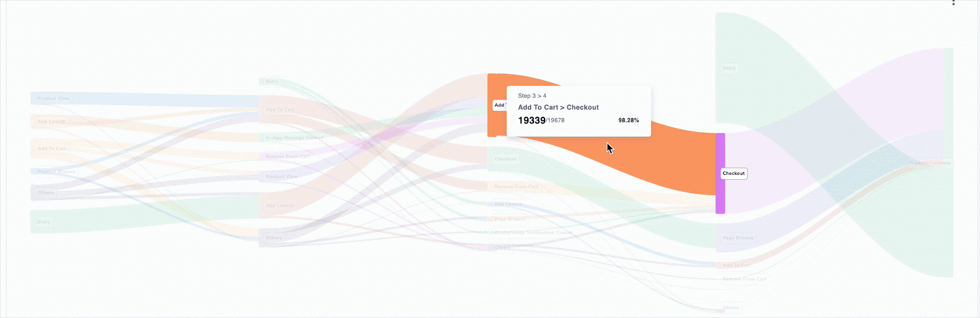980x318 pixels.
Task: Click the first-step App Launch node
Action: pos(51,122)
